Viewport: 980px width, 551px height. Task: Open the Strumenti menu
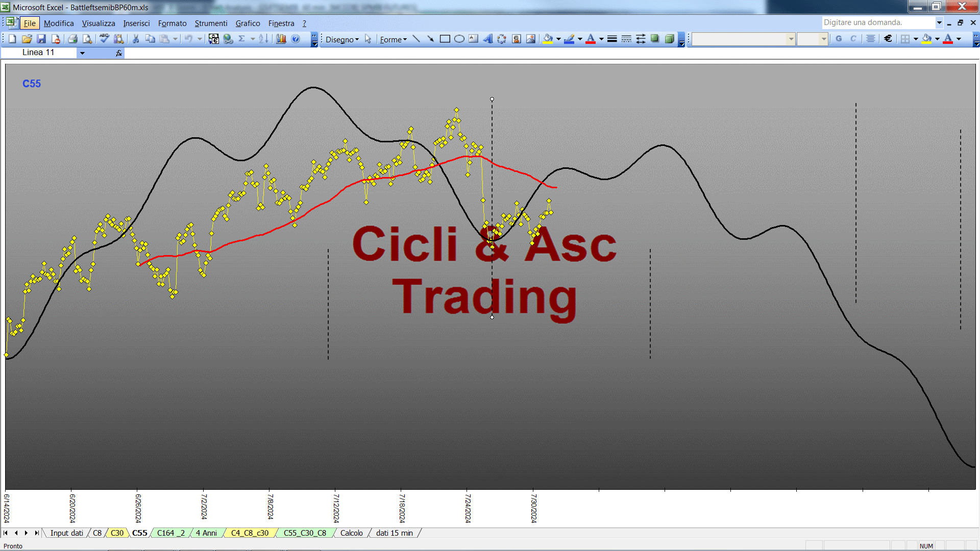(x=211, y=23)
